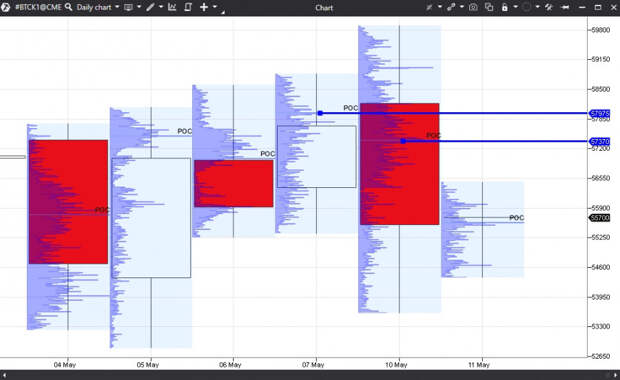
Task: Click the chart type monitor icon
Action: pyautogui.click(x=129, y=7)
